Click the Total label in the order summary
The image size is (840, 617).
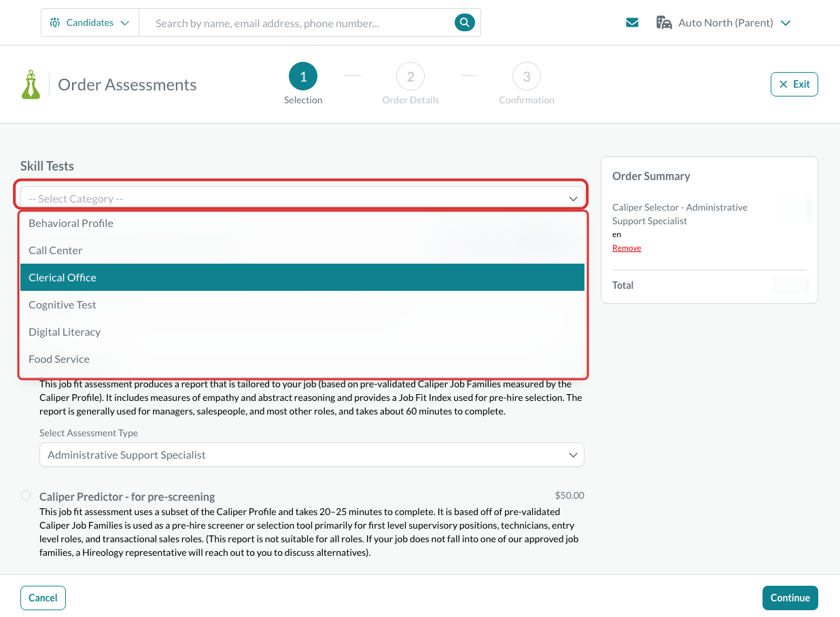click(x=623, y=285)
